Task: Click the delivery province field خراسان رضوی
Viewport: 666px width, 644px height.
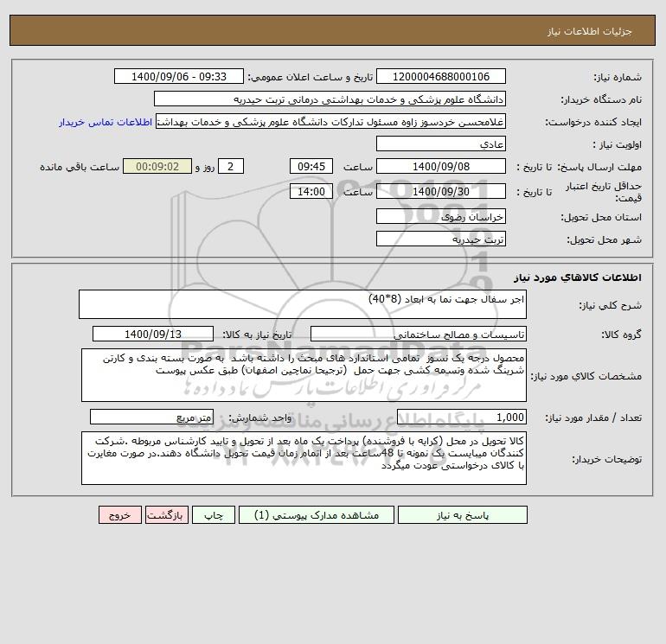Action: pos(441,216)
